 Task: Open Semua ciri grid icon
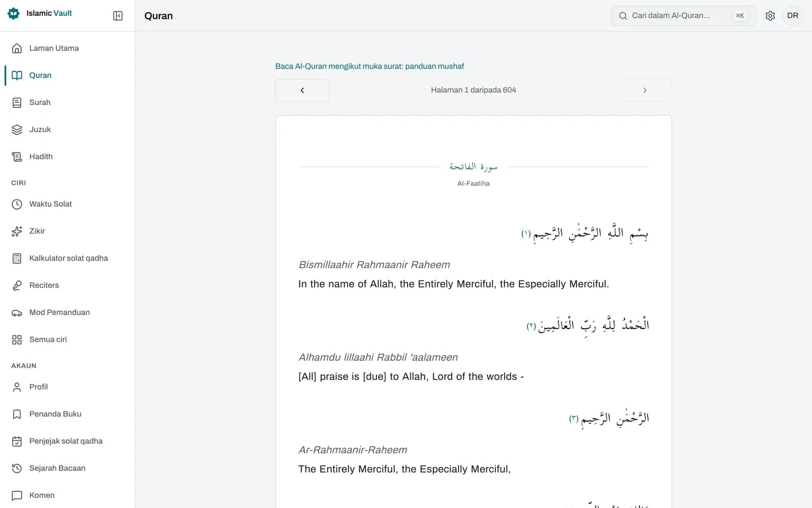pyautogui.click(x=17, y=339)
